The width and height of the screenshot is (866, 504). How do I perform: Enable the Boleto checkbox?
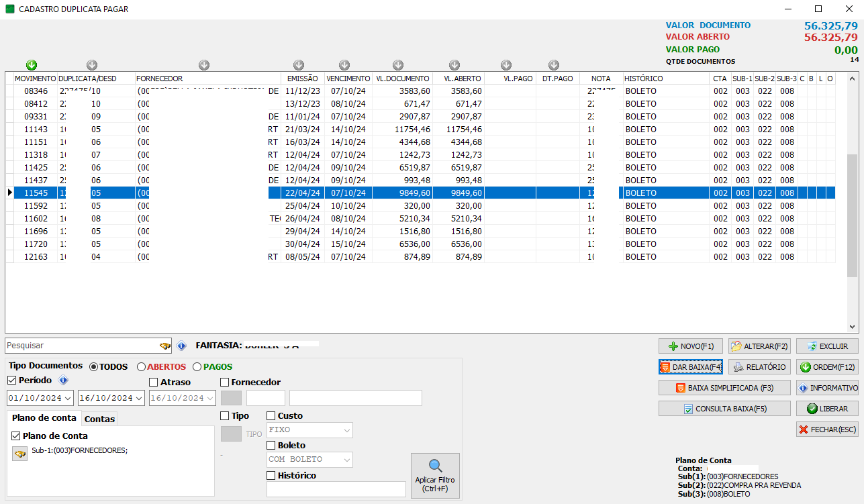pyautogui.click(x=271, y=445)
